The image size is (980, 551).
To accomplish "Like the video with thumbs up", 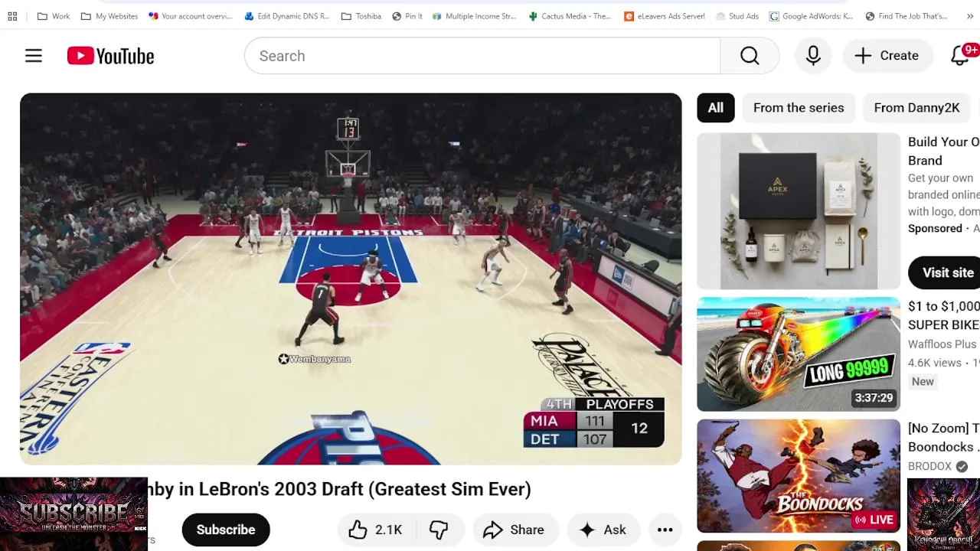I will point(375,530).
